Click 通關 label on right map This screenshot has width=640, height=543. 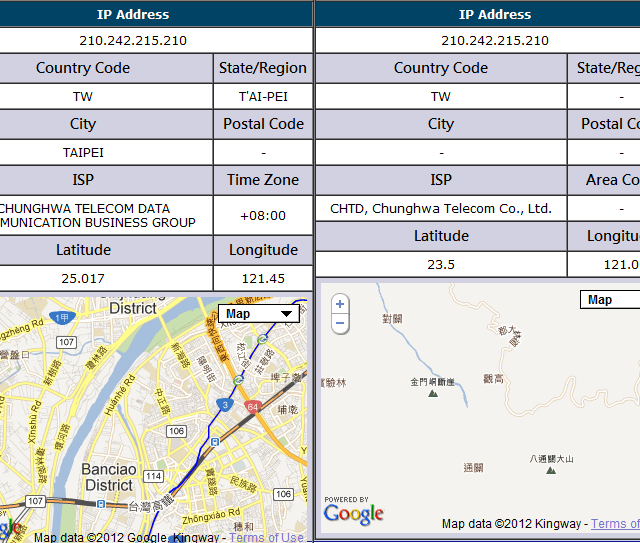click(473, 467)
